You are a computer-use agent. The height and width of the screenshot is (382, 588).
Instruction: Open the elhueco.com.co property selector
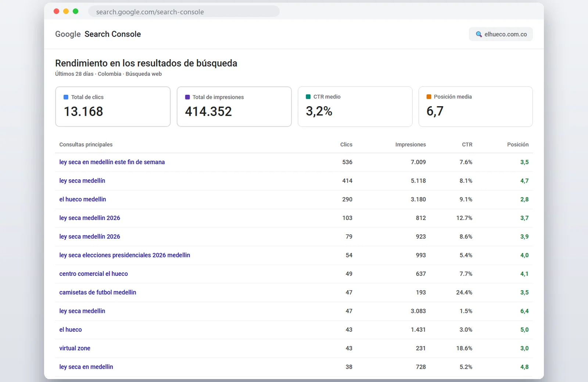coord(501,34)
